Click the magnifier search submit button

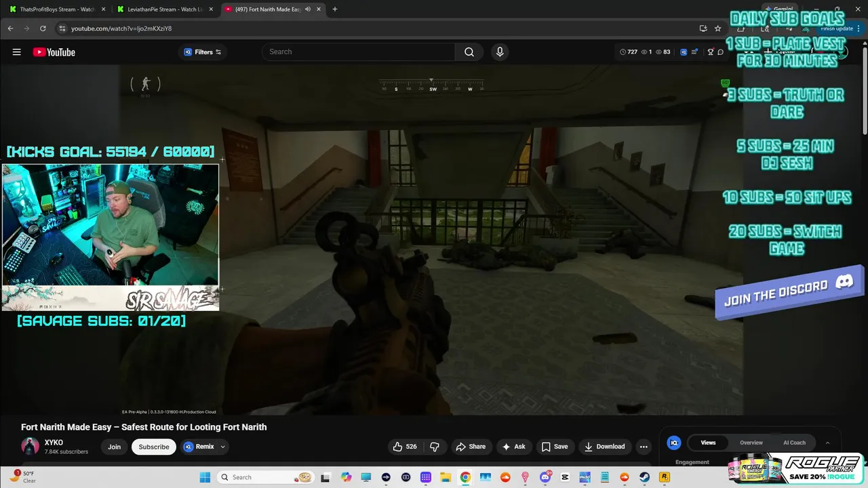click(x=469, y=52)
